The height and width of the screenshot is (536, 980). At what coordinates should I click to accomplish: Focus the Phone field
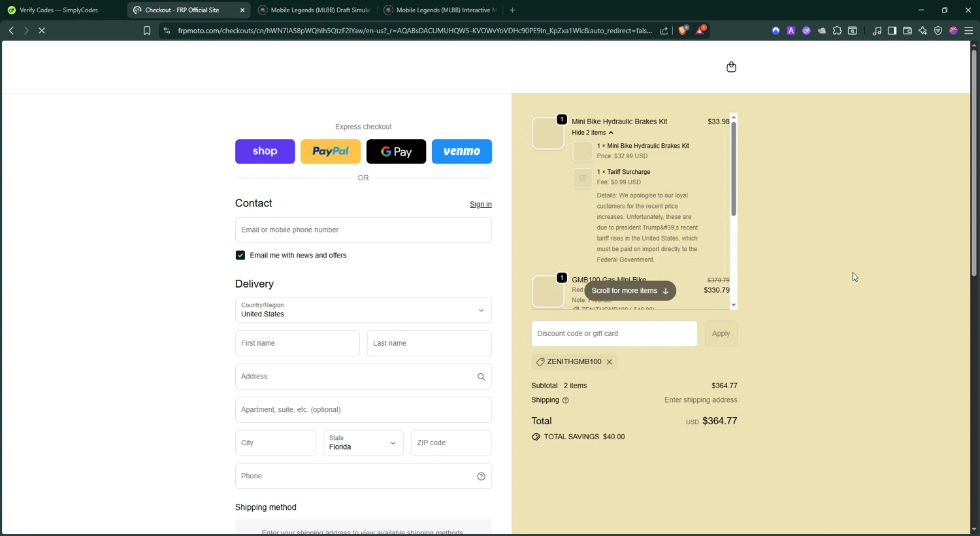tap(363, 477)
